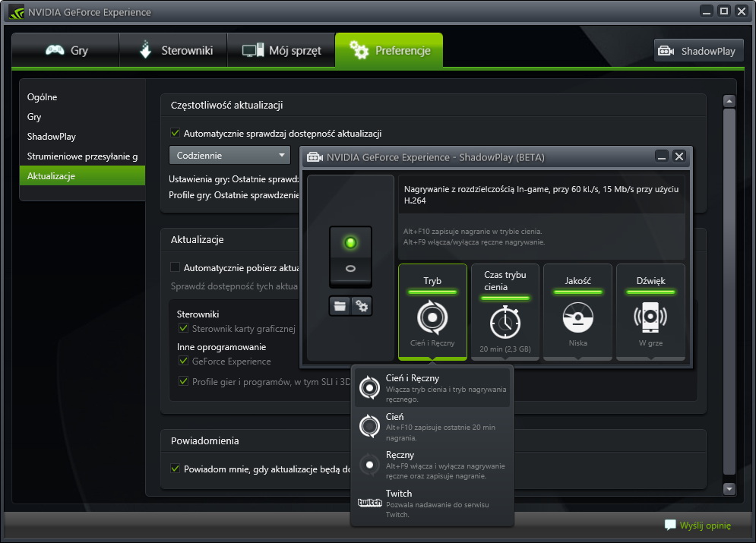Viewport: 756px width, 543px height.
Task: Open the Codziennie frequency dropdown
Action: click(x=230, y=155)
